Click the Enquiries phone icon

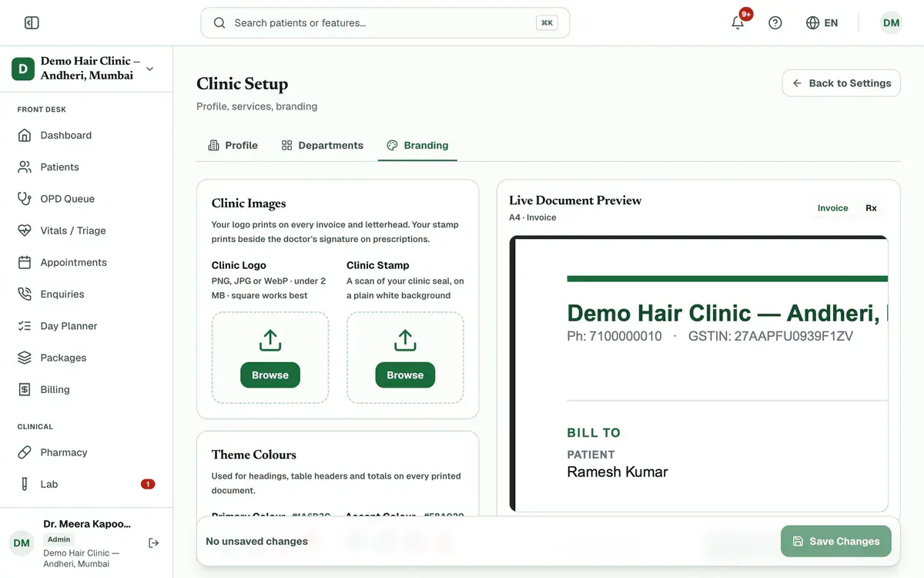tap(25, 294)
